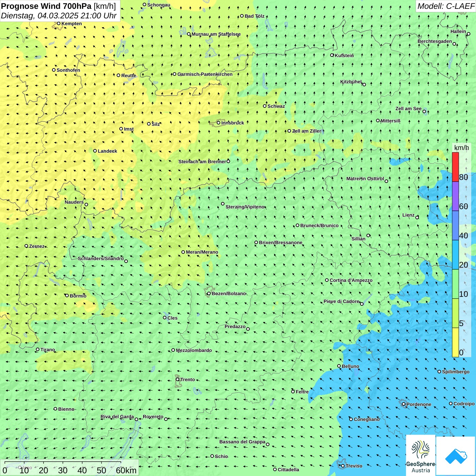Click the Hallein city label
This screenshot has width=476, height=476.
coord(458,31)
